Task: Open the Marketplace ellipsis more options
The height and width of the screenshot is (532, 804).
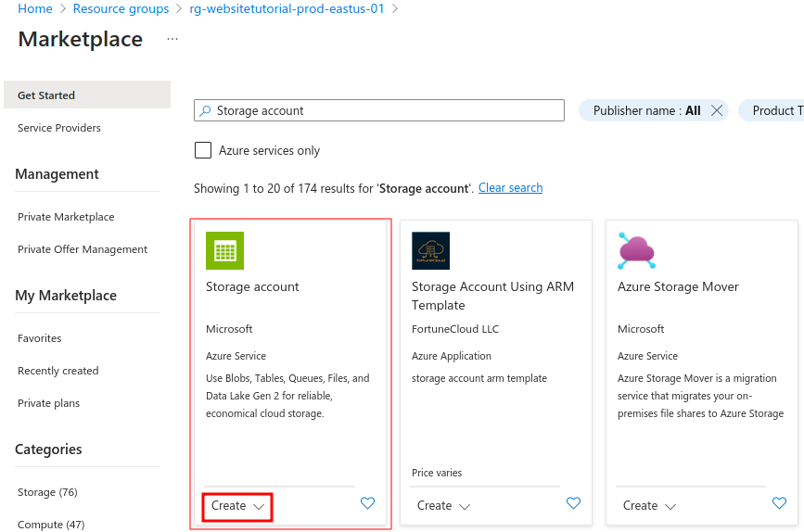Action: pyautogui.click(x=172, y=39)
